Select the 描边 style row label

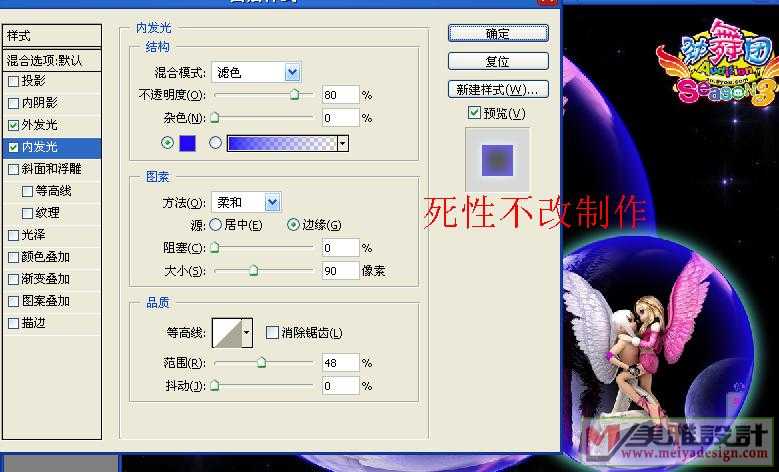pyautogui.click(x=34, y=323)
